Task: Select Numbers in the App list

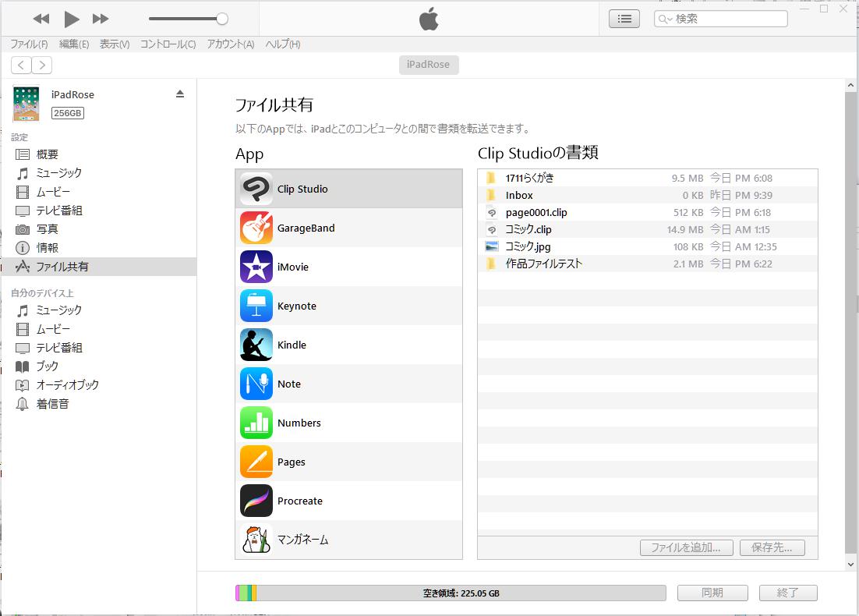Action: coord(349,423)
